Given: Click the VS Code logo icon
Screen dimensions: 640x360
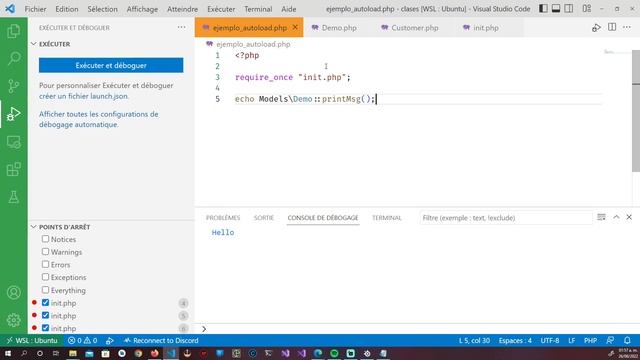Looking at the screenshot, I should (x=10, y=9).
